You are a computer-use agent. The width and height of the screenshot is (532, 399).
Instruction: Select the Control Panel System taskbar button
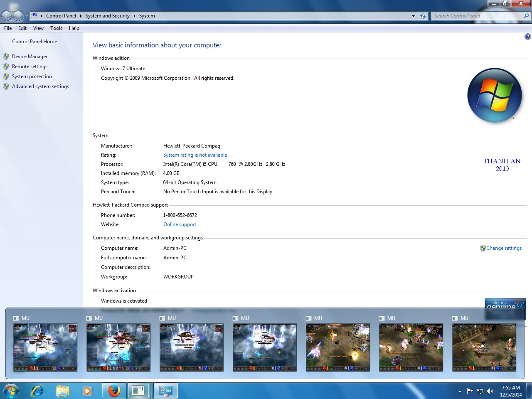[x=166, y=391]
